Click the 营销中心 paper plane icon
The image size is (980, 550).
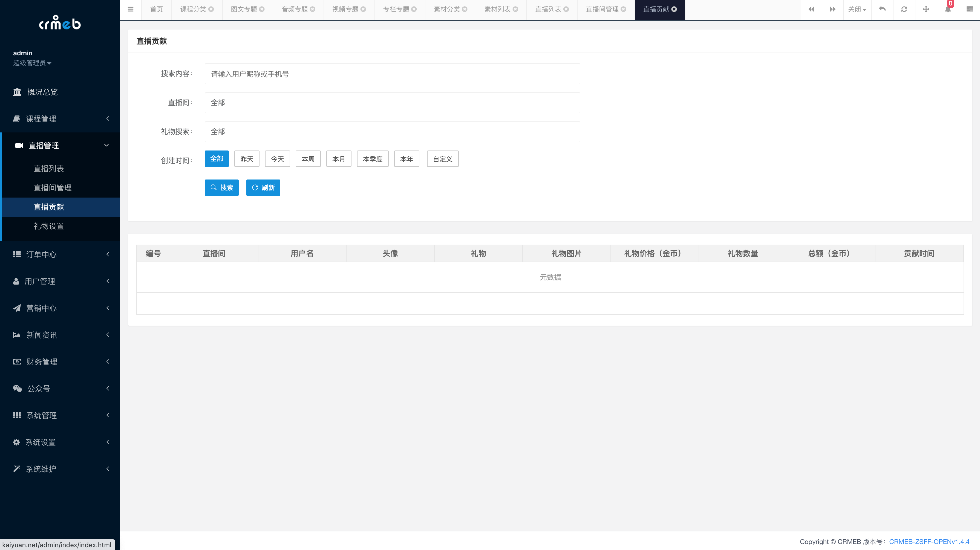[17, 308]
